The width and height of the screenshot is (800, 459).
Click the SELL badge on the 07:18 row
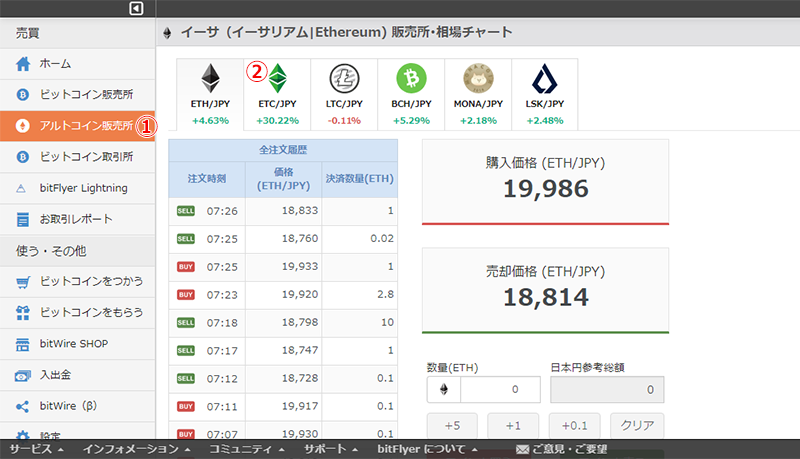186,323
